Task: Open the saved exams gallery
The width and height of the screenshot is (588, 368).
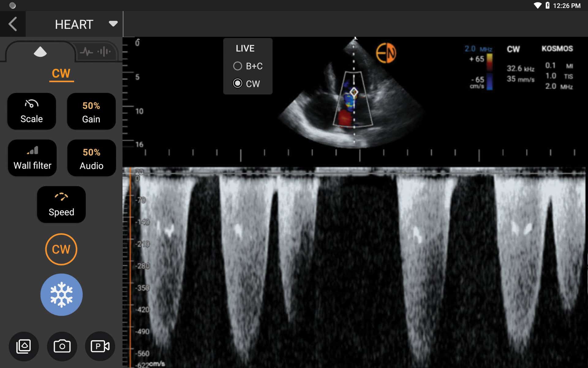Action: pyautogui.click(x=24, y=346)
